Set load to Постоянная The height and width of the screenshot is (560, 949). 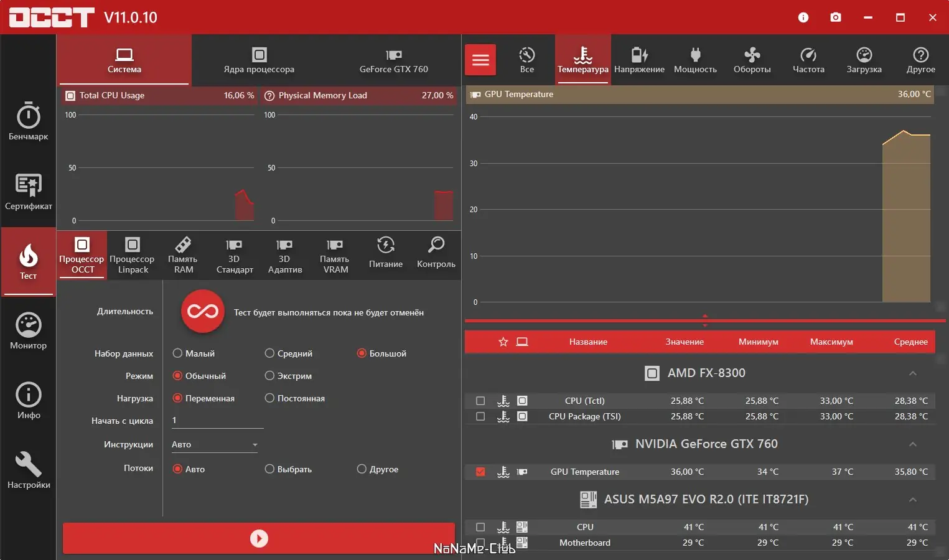[294, 398]
